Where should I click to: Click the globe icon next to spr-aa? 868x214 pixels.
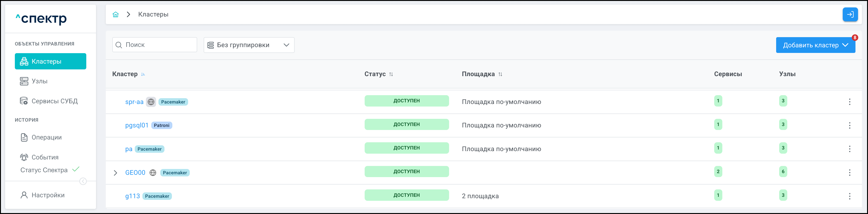[x=151, y=102]
